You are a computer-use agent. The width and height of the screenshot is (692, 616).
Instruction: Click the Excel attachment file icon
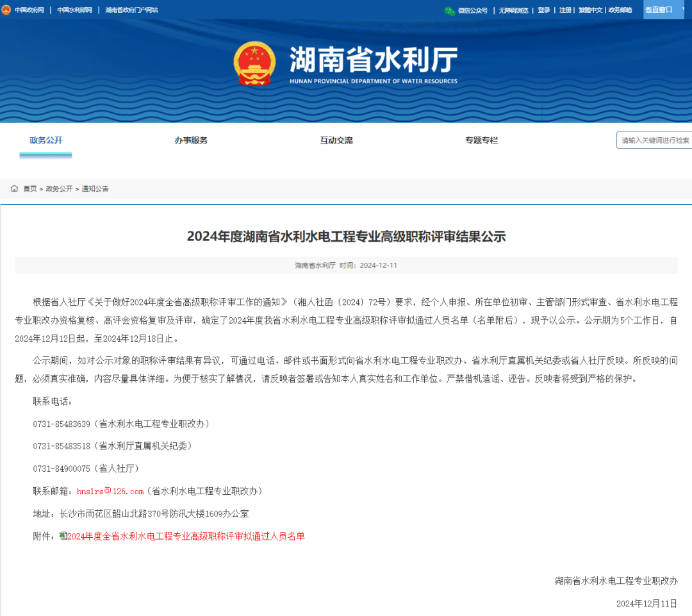63,535
